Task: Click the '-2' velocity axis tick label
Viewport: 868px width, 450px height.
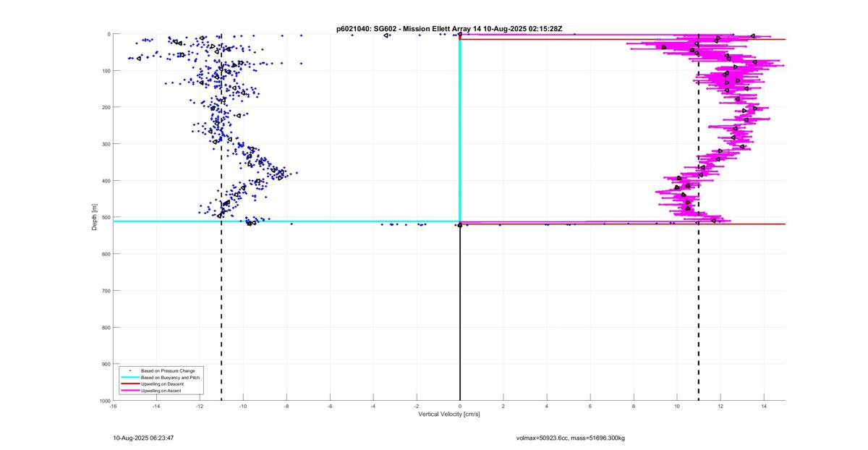Action: tap(417, 406)
